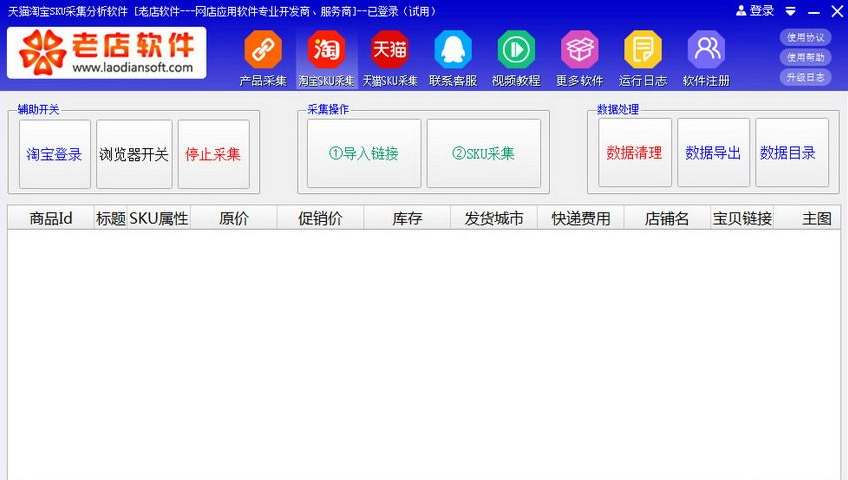Viewport: 848px width, 480px height.
Task: Click the 库存 column header
Action: (407, 218)
